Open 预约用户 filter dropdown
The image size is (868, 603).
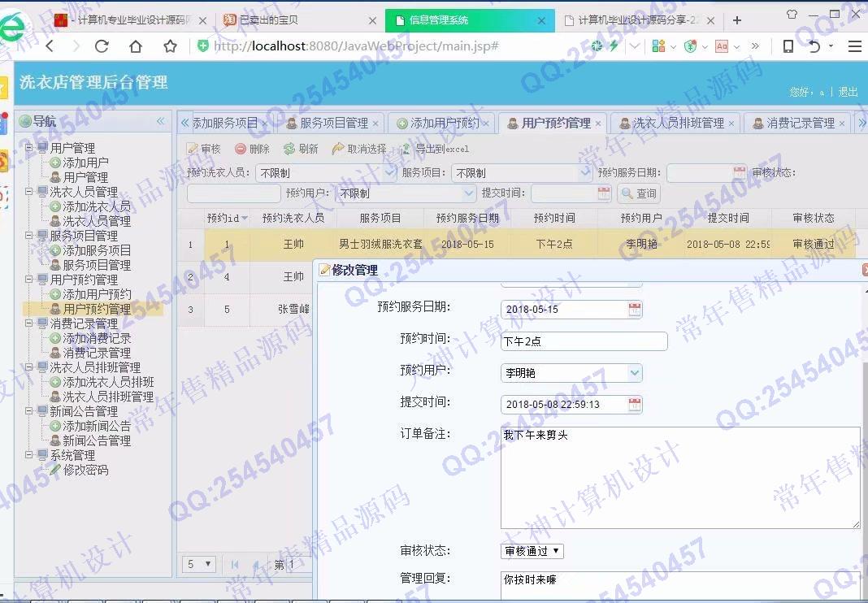469,193
